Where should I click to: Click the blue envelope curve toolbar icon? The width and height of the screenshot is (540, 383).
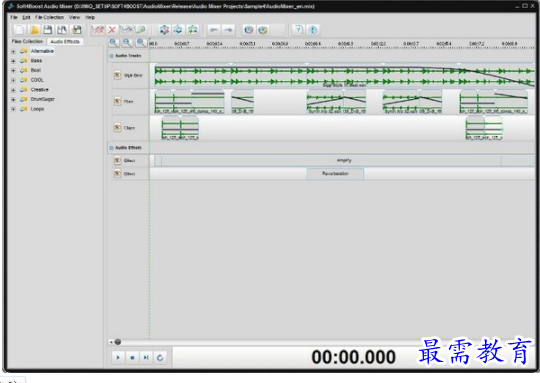click(126, 30)
